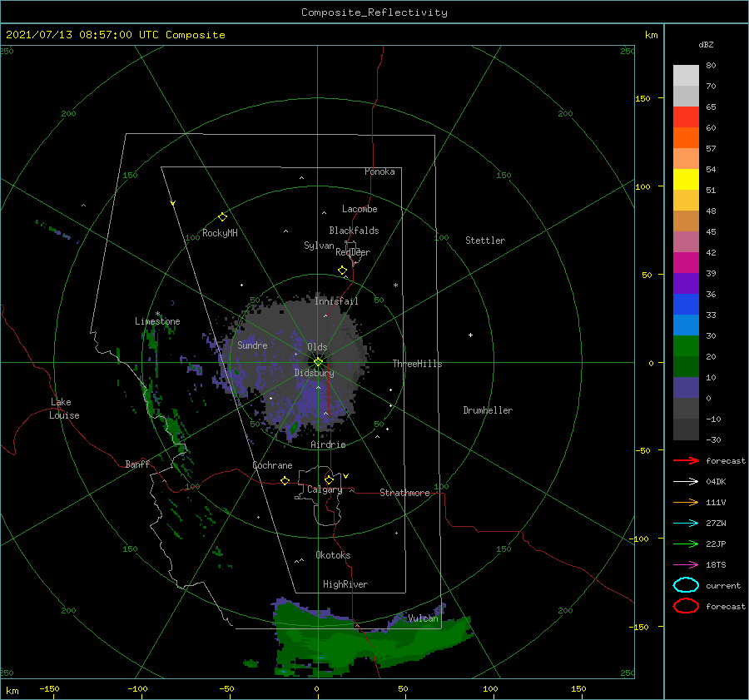Click the yellow radar site marker at Olds
Image resolution: width=749 pixels, height=700 pixels.
pyautogui.click(x=318, y=362)
